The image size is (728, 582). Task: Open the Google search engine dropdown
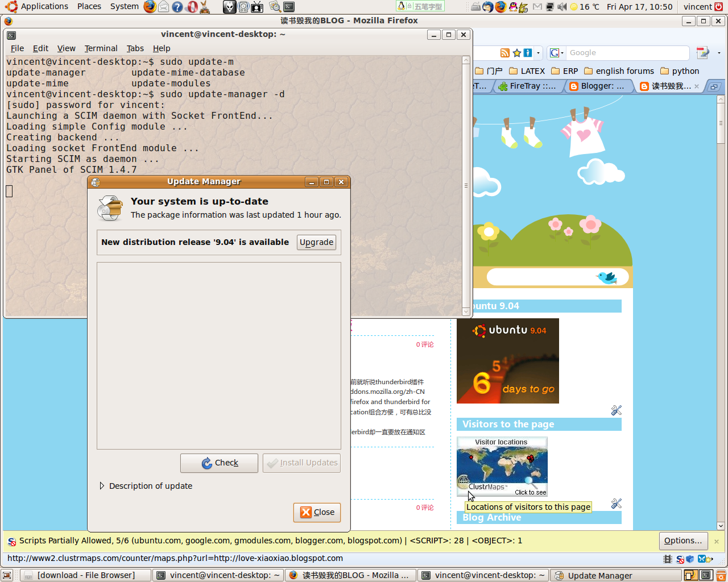pos(557,53)
